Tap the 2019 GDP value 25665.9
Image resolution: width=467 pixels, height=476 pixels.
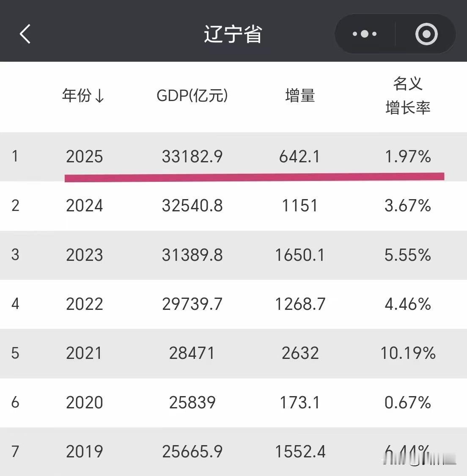click(x=192, y=452)
